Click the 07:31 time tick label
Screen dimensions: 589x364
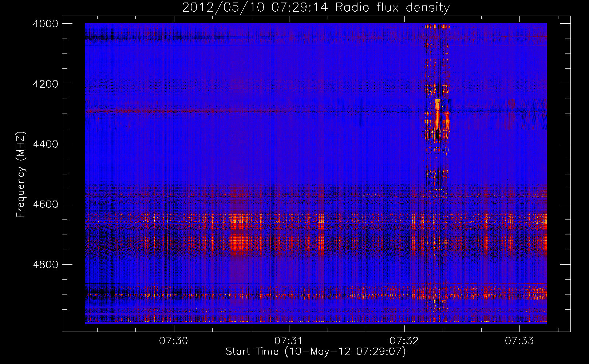tap(289, 341)
